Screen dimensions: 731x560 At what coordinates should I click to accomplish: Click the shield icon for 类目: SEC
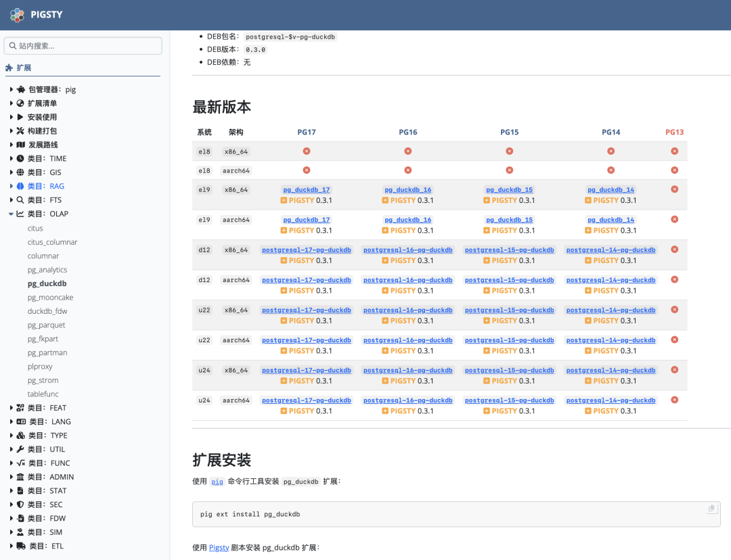pos(20,505)
